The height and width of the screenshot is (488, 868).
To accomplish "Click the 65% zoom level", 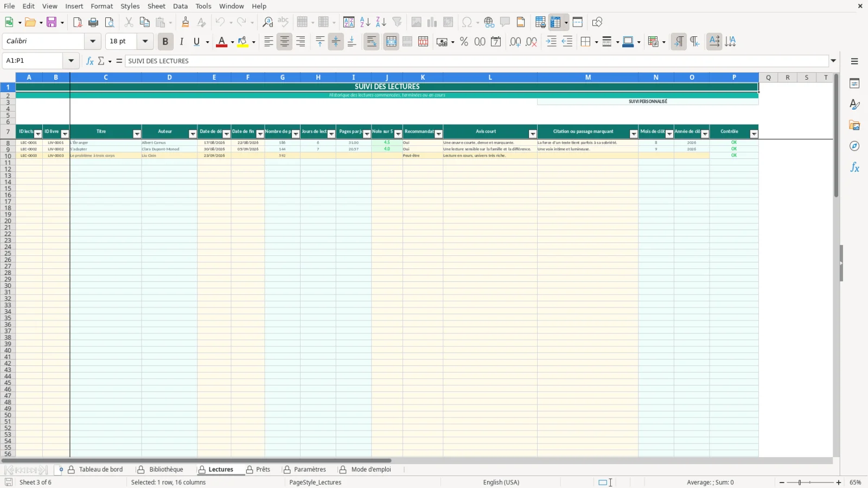I will 856,482.
